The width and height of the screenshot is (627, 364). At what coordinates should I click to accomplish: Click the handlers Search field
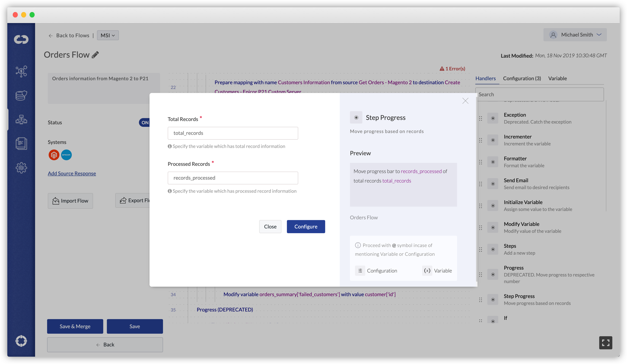(x=540, y=94)
